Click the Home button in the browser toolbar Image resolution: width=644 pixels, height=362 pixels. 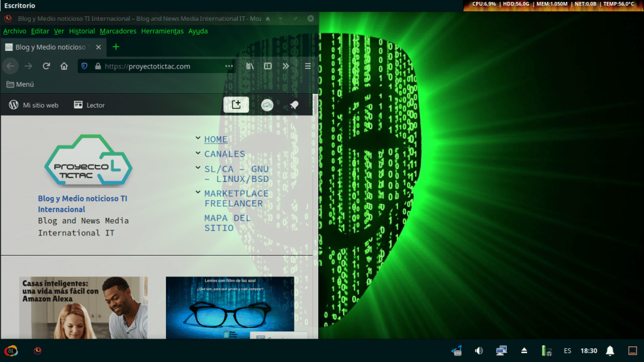[64, 66]
